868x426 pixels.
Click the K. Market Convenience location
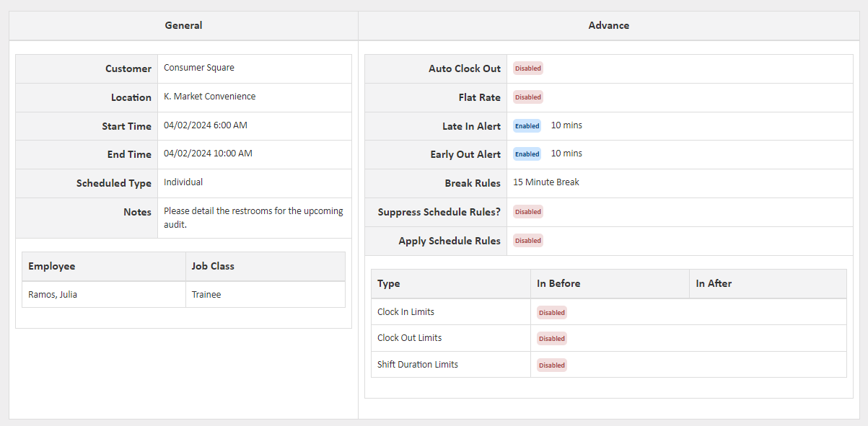[209, 97]
